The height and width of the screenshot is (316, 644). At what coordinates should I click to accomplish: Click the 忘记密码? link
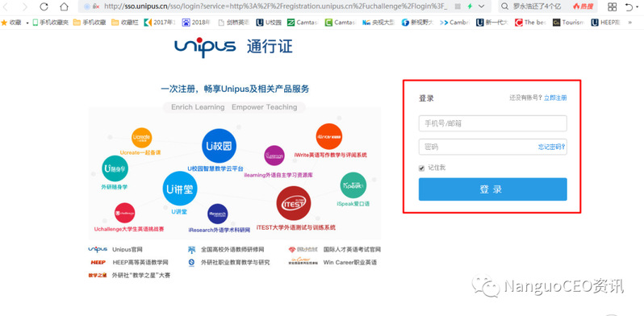tap(552, 147)
